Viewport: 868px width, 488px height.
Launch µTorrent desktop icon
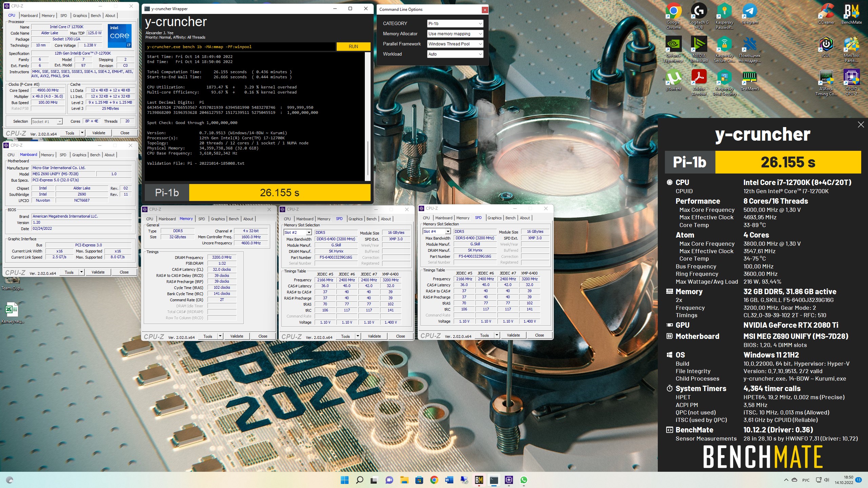673,80
